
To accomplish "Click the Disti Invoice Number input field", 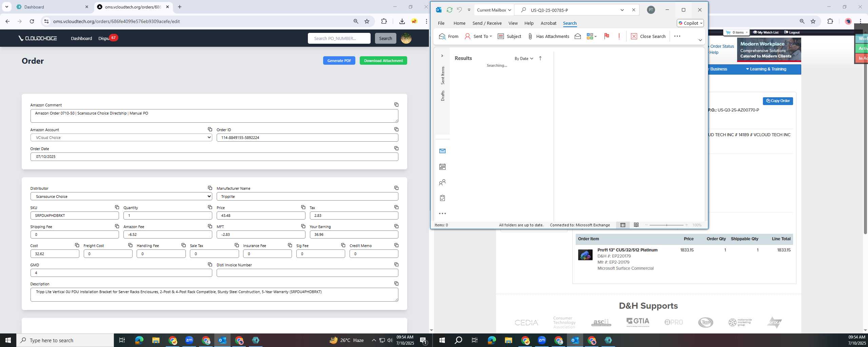I will click(307, 273).
